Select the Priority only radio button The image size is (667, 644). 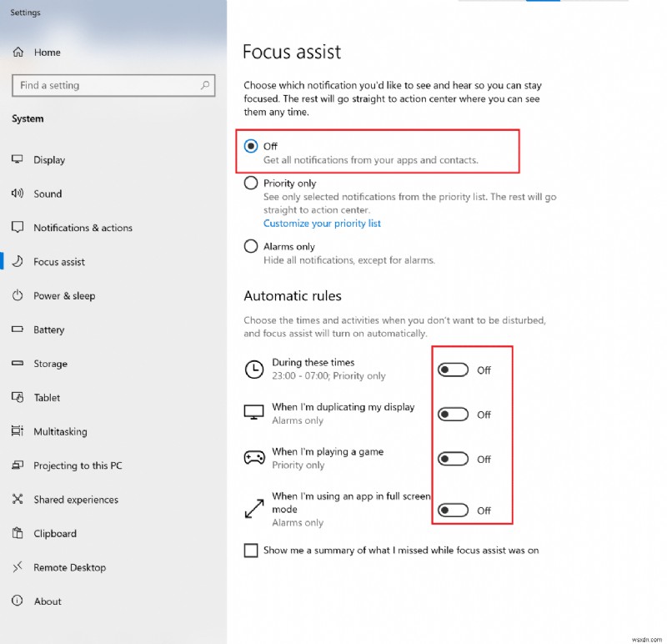[x=251, y=184]
